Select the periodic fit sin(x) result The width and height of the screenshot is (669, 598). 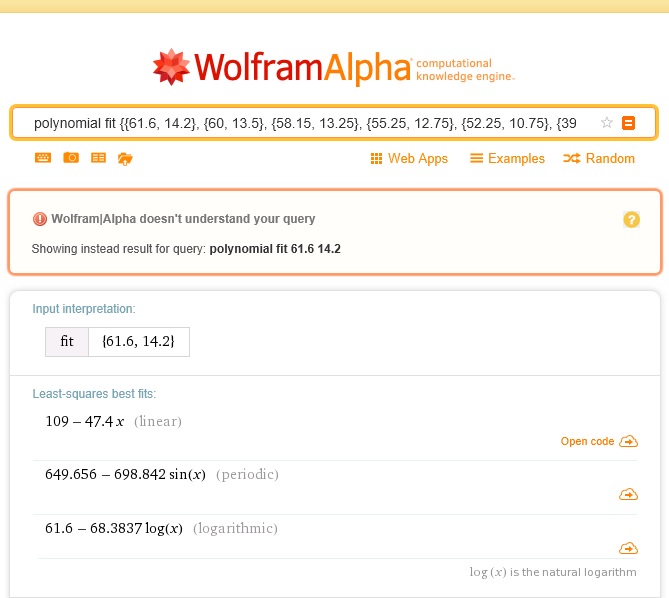(x=125, y=474)
